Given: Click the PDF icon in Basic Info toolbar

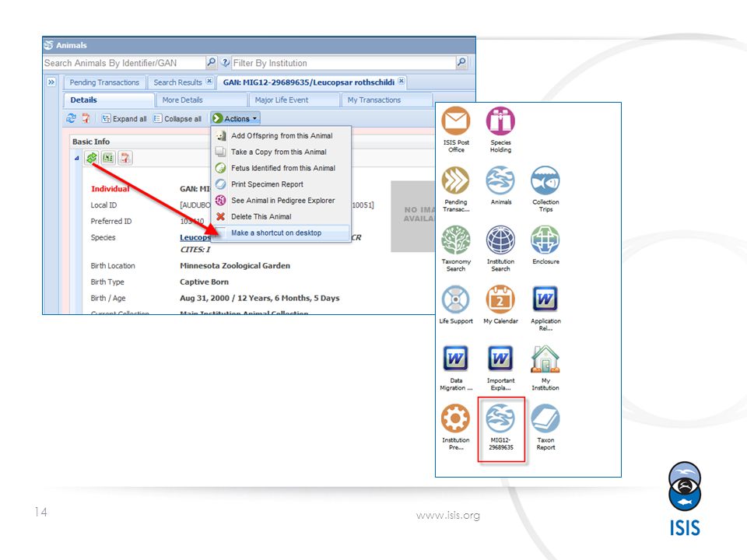Looking at the screenshot, I should coord(124,158).
